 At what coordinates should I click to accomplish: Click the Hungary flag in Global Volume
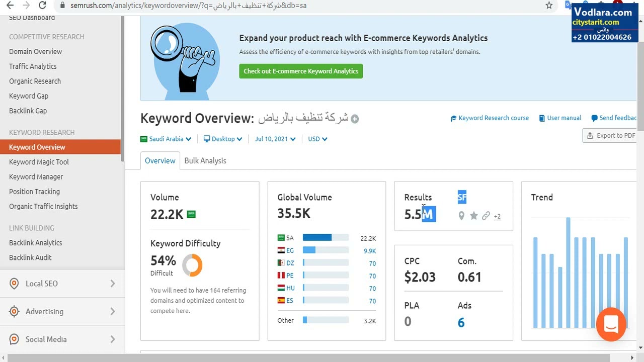point(281,288)
